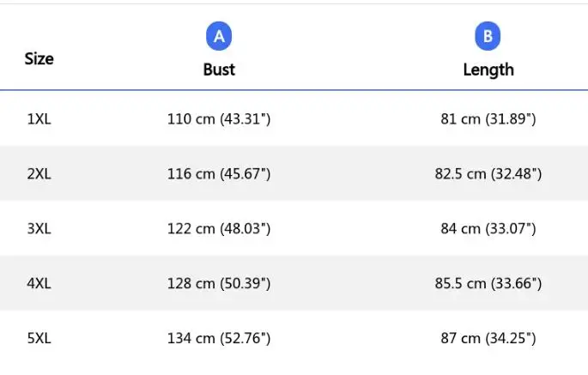Click the 84 cm length measurement

488,228
